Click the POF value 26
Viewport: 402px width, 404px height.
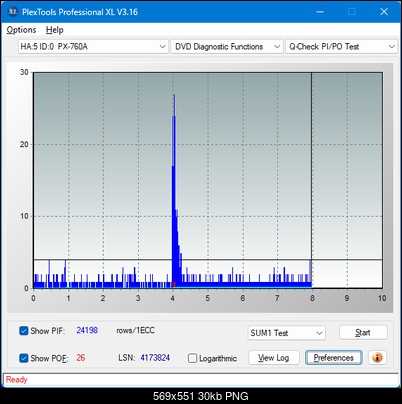(81, 358)
